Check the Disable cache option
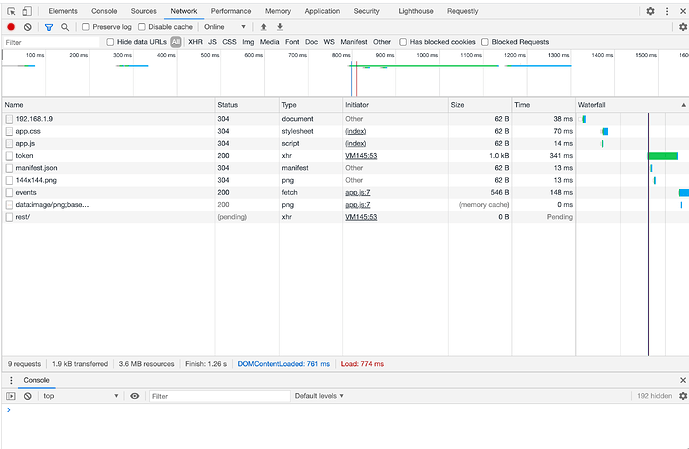The image size is (689, 449). pos(142,27)
